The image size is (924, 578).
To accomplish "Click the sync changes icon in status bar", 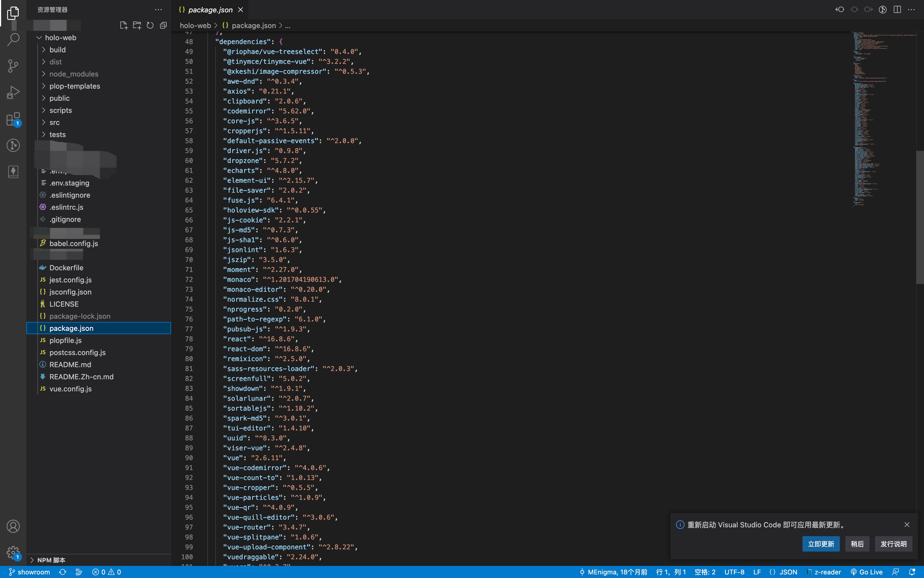I will click(63, 572).
